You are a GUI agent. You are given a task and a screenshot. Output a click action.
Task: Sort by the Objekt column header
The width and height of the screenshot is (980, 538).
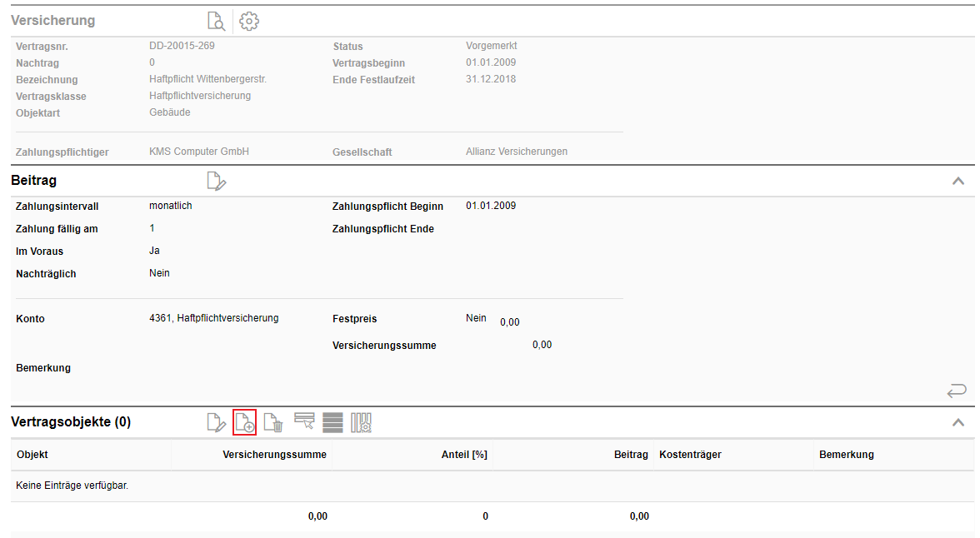tap(32, 455)
